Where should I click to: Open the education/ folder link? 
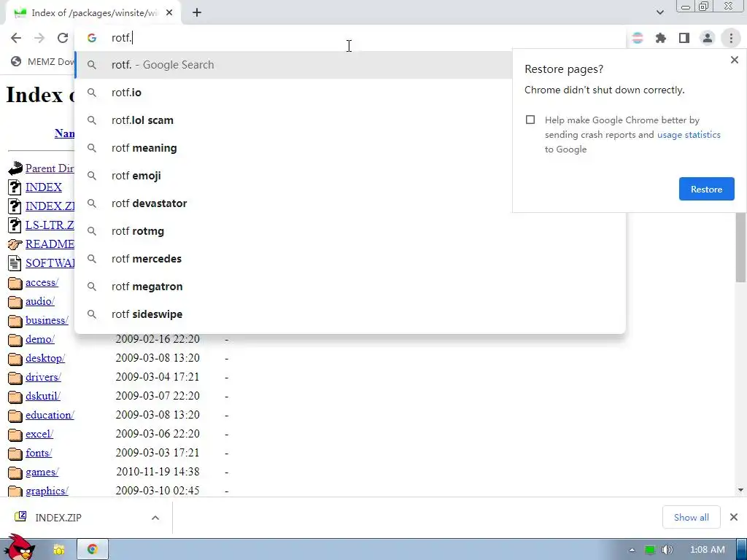tap(50, 415)
